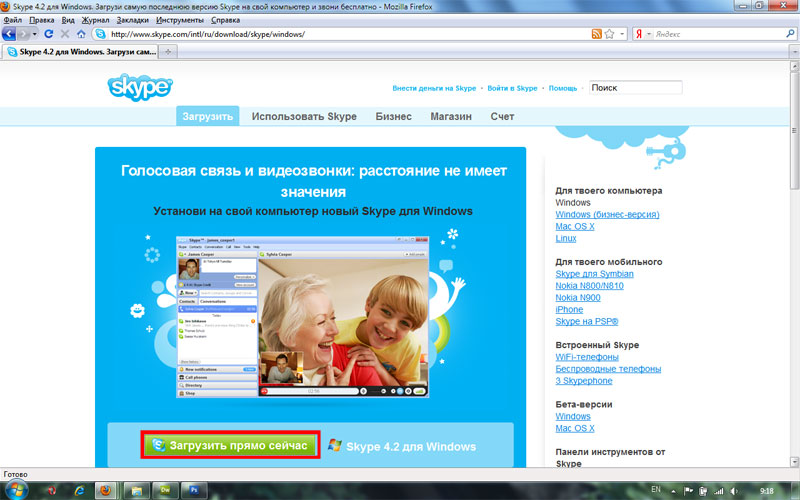Select the Использовать Skype navigation tab

tap(304, 116)
